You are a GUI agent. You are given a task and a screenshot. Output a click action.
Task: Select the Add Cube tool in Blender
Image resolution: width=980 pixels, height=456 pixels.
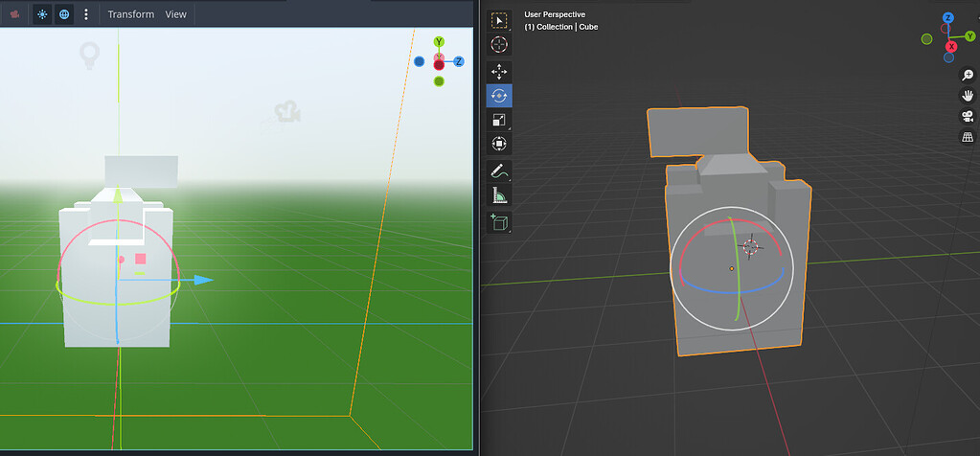click(x=499, y=221)
